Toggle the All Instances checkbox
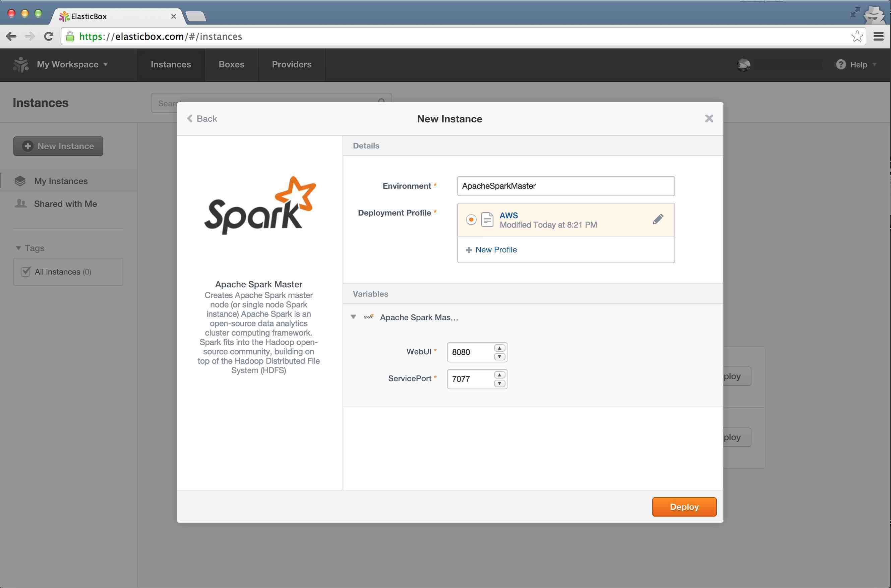Screen dimensions: 891x588 (26, 272)
